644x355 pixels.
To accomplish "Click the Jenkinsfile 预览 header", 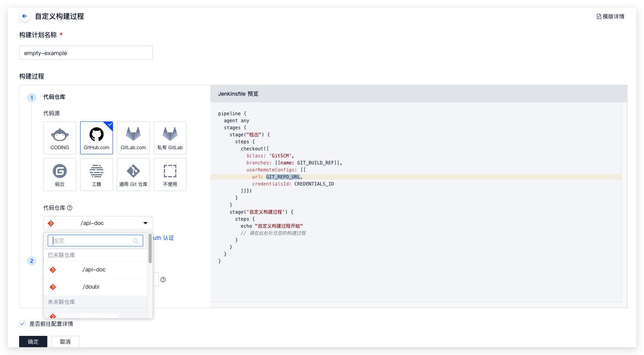I will (x=238, y=94).
